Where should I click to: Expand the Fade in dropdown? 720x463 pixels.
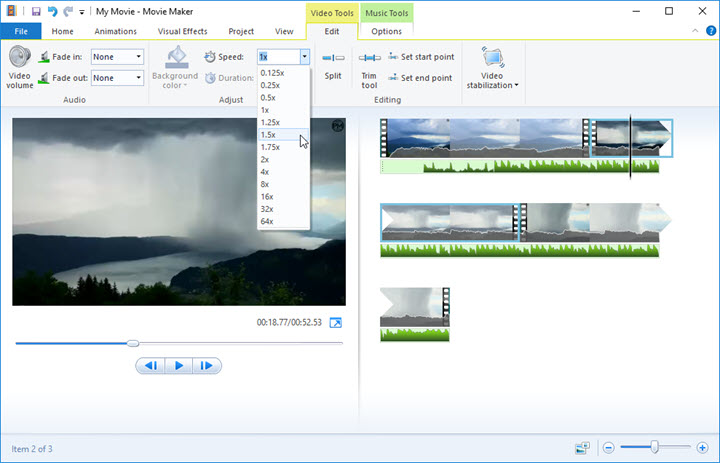[x=138, y=57]
